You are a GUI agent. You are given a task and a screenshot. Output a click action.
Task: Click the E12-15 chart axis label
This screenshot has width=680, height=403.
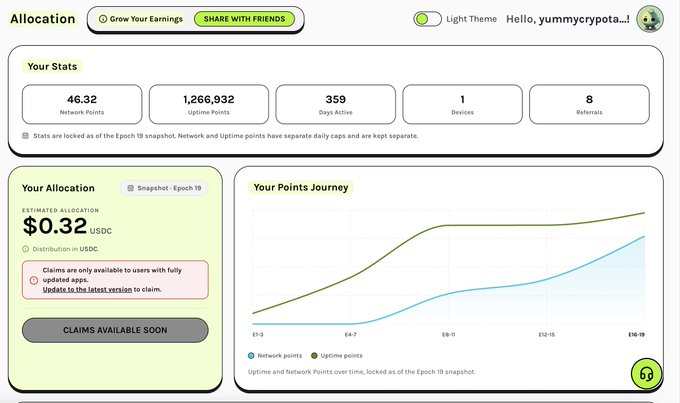tap(546, 334)
